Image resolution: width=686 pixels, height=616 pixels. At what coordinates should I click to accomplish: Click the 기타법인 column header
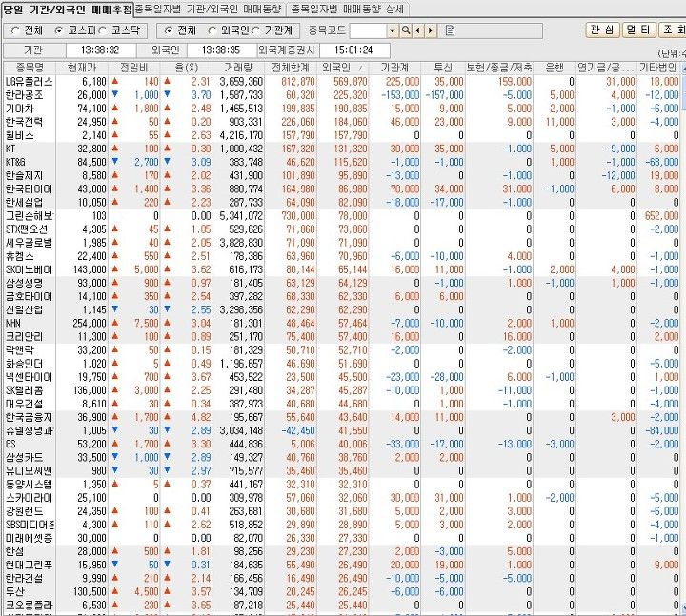click(x=658, y=68)
